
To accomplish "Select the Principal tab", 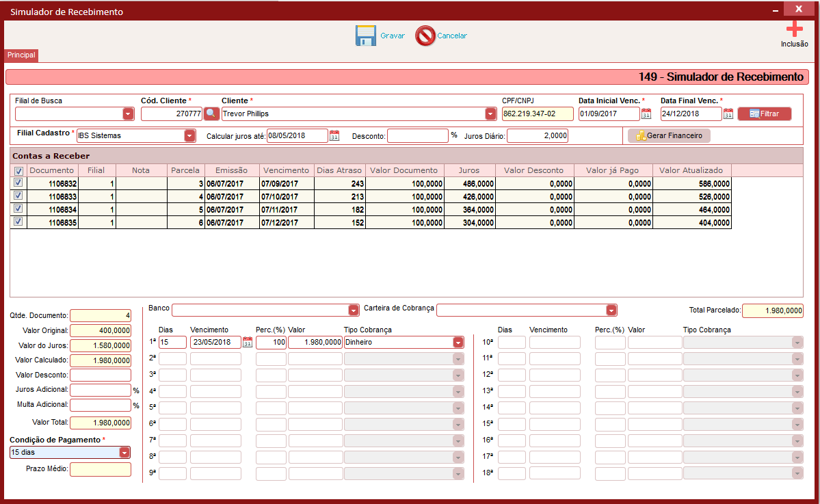I will click(x=21, y=55).
